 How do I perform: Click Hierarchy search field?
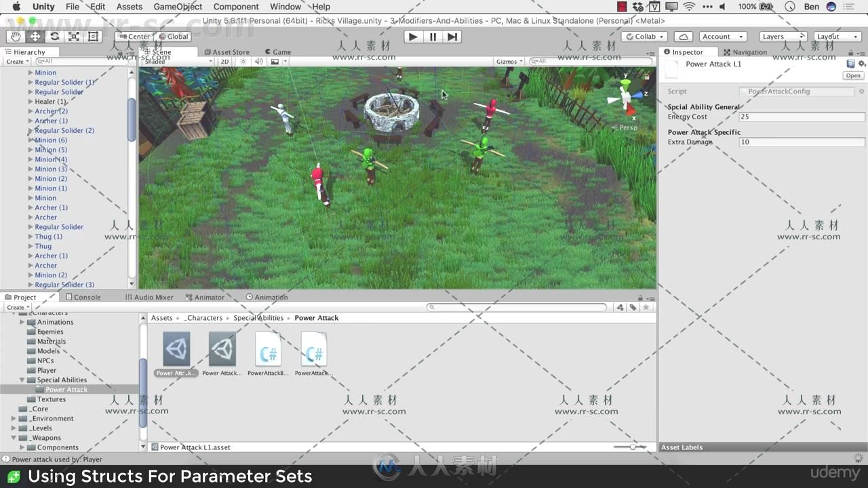[x=81, y=62]
